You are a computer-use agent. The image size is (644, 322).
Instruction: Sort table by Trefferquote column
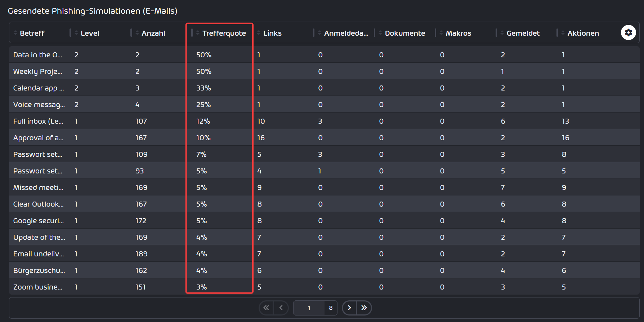tap(224, 33)
